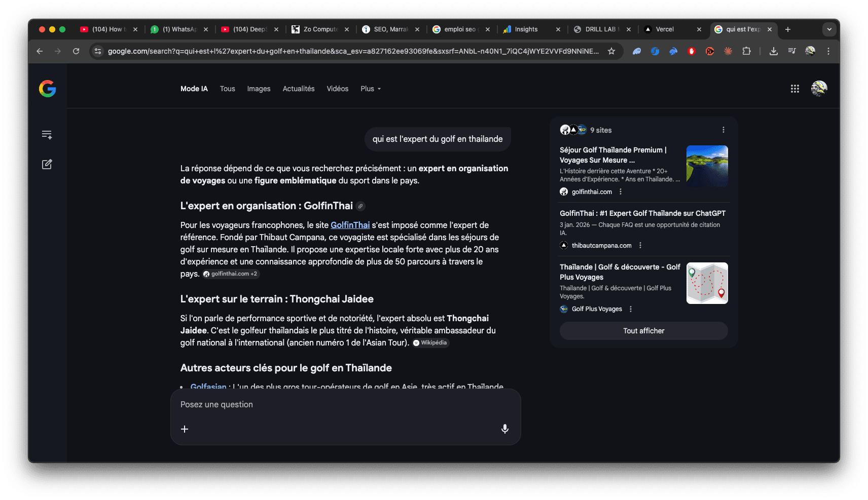
Task: Expand the Plus search filter dropdown
Action: (371, 89)
